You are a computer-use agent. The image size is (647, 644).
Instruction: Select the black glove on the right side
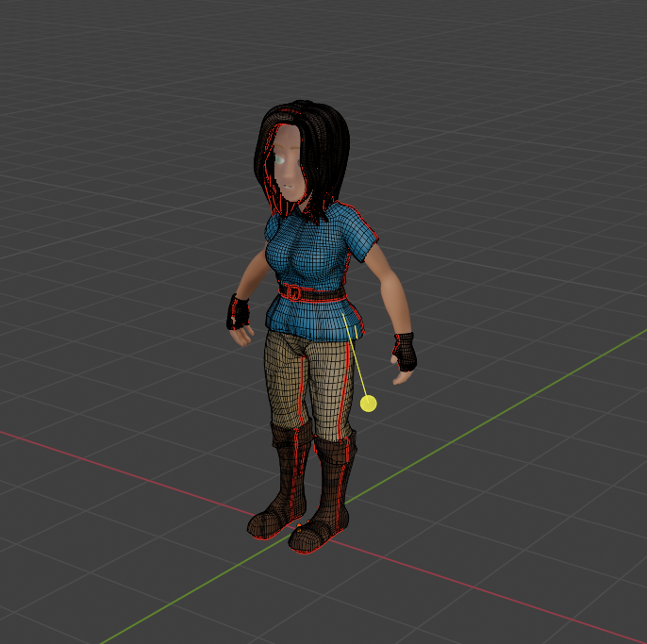point(405,350)
